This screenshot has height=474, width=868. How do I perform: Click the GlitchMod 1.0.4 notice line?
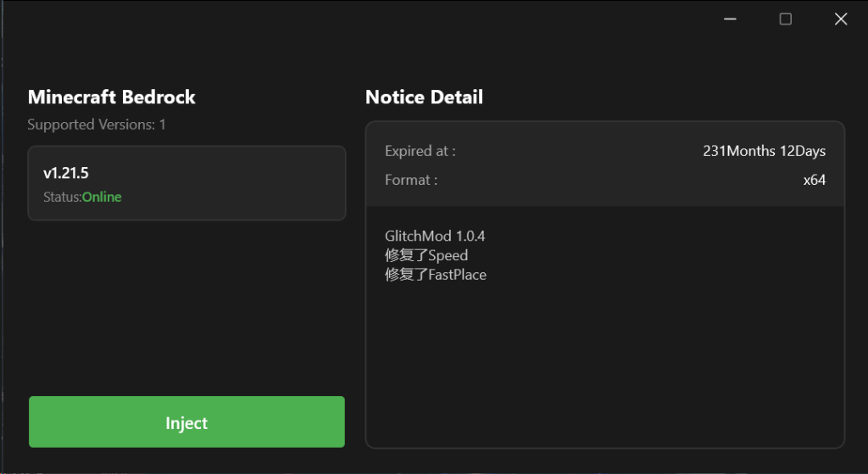click(x=435, y=236)
